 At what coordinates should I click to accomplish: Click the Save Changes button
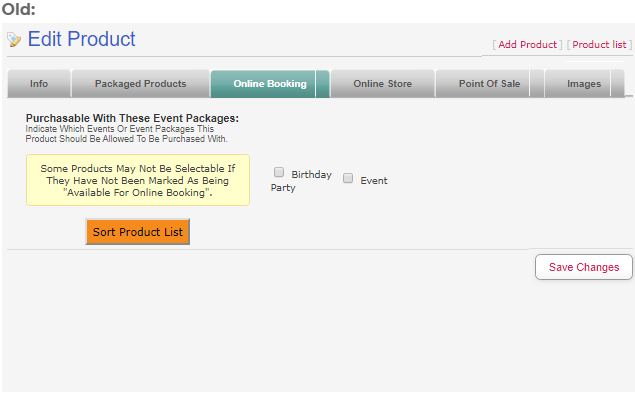pos(584,267)
